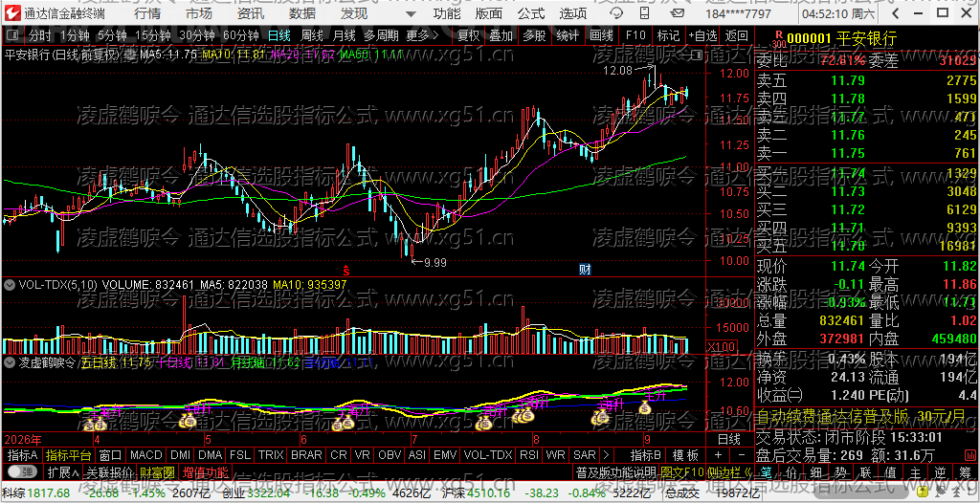
Task: Click the red 财 marker on the chart
Action: point(585,270)
